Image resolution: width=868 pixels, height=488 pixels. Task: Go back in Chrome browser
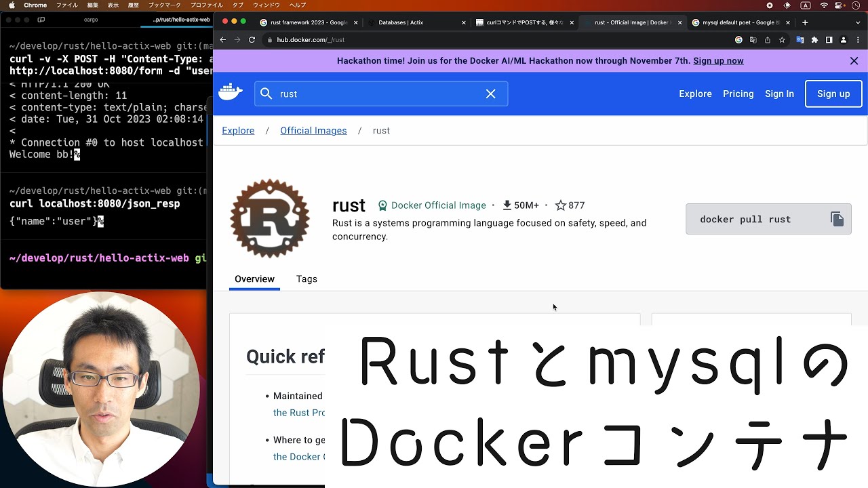222,40
